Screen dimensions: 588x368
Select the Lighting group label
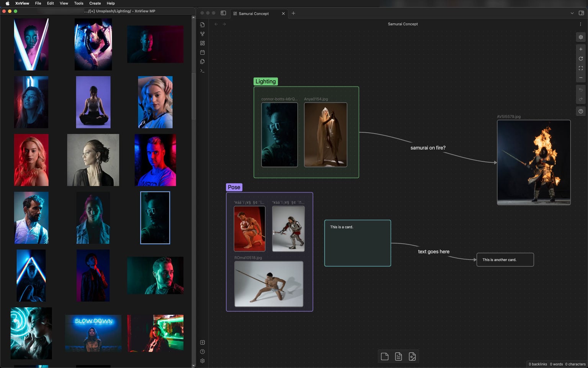[265, 81]
